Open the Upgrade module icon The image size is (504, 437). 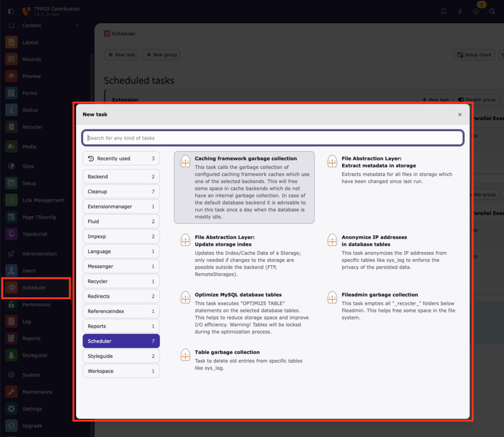(11, 426)
